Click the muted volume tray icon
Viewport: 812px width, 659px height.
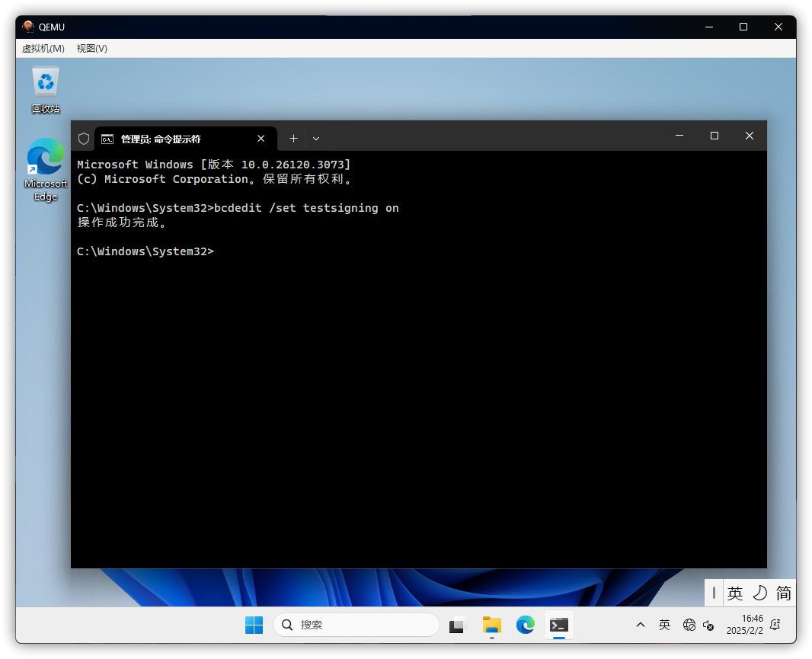click(x=708, y=625)
